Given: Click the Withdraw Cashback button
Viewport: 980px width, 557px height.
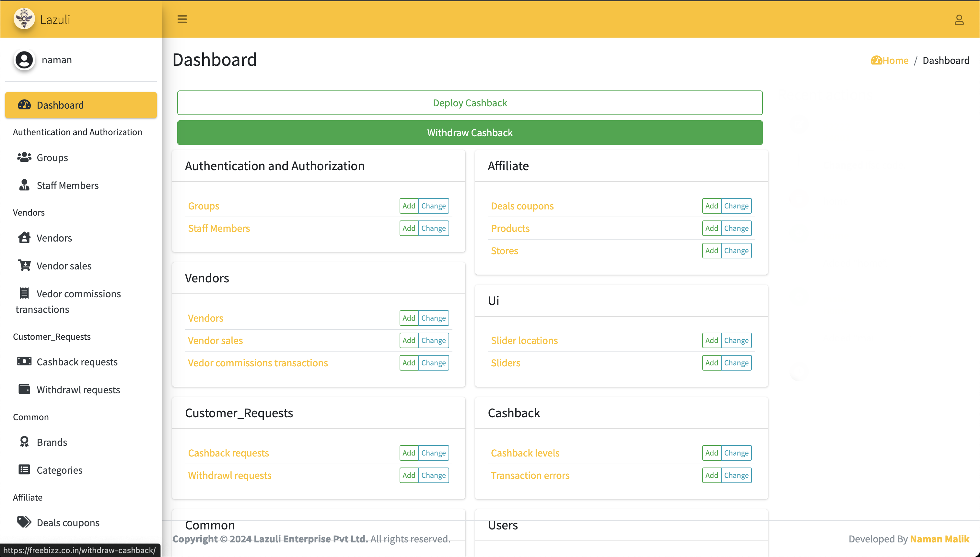Looking at the screenshot, I should pyautogui.click(x=470, y=132).
